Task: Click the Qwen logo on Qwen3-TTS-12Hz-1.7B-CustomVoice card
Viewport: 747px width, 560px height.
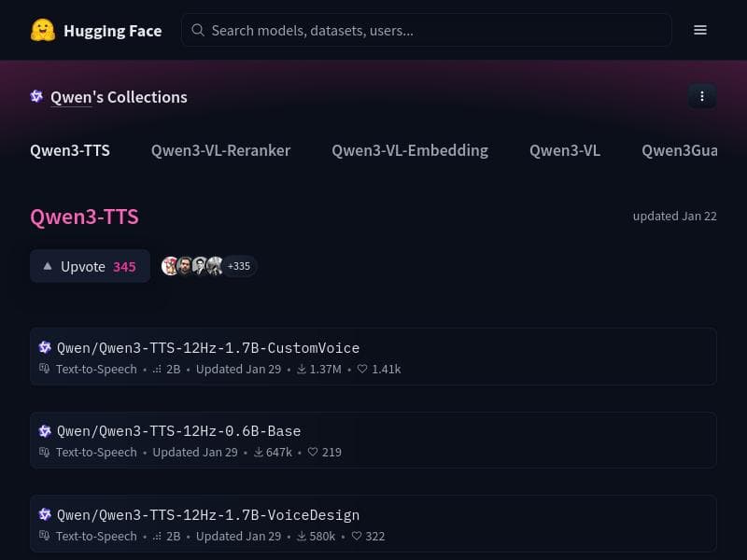Action: (x=45, y=346)
